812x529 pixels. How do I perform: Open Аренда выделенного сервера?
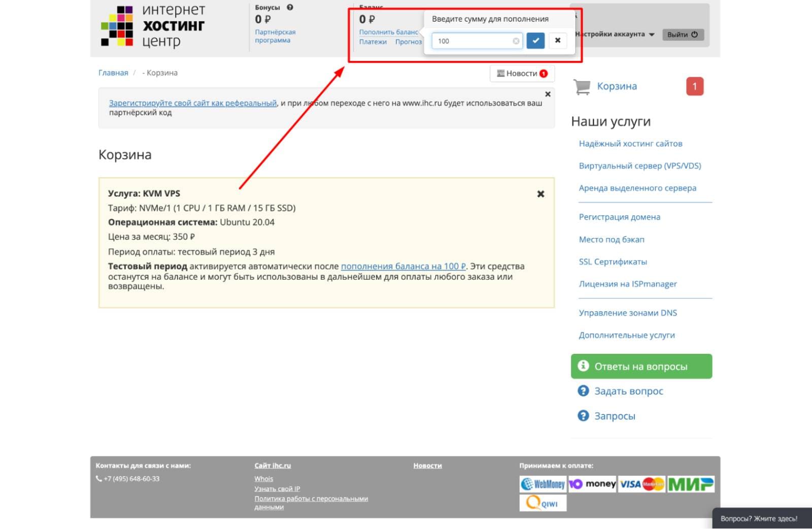tap(637, 188)
